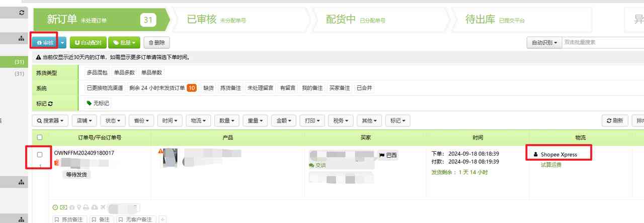Viewport: 644px width, 223px height.
Task: Open the 重量 filter dropdown
Action: coord(255,121)
